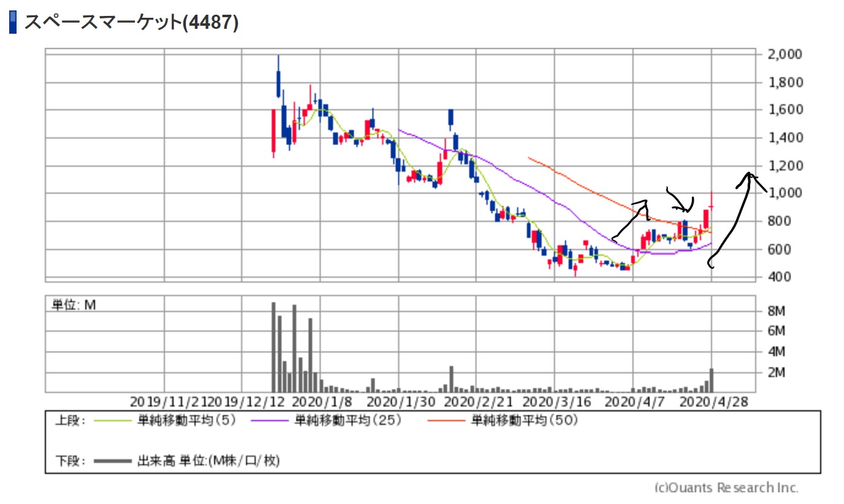Screen dimensions: 844x504
Task: Select the 400 price axis label
Action: (780, 277)
